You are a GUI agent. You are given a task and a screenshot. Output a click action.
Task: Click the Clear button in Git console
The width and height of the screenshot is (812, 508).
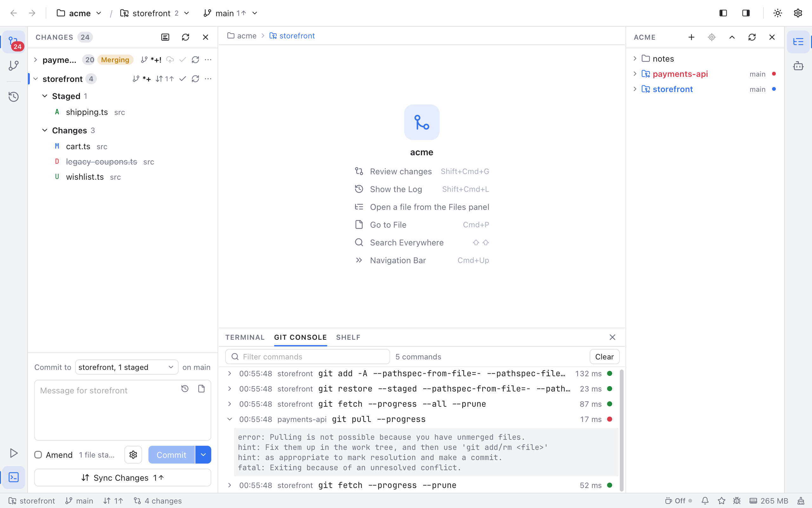pos(605,357)
